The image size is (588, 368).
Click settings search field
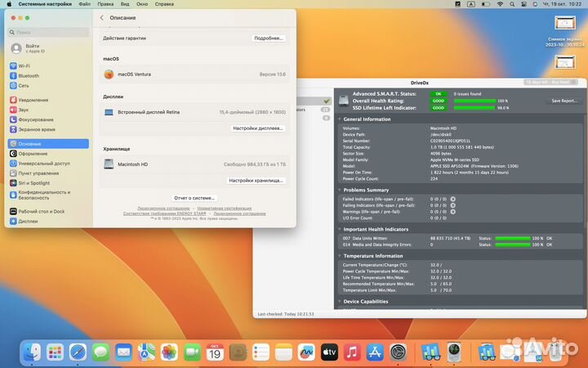tap(48, 32)
